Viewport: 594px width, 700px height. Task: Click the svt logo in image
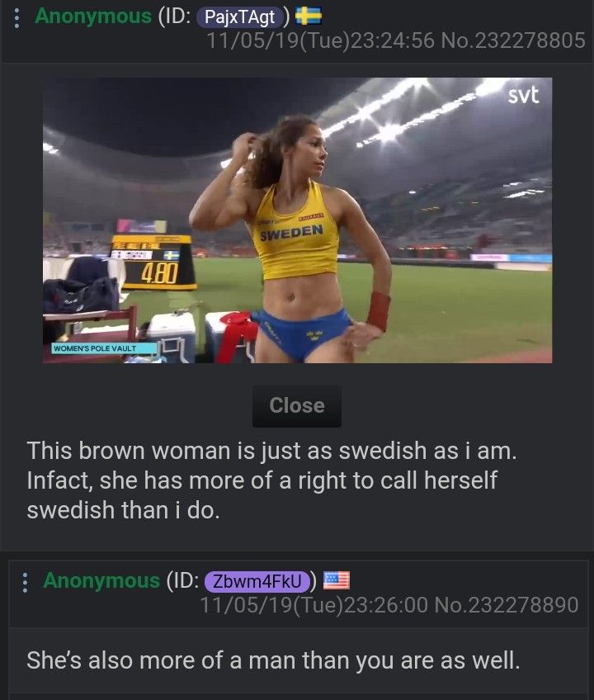point(524,95)
